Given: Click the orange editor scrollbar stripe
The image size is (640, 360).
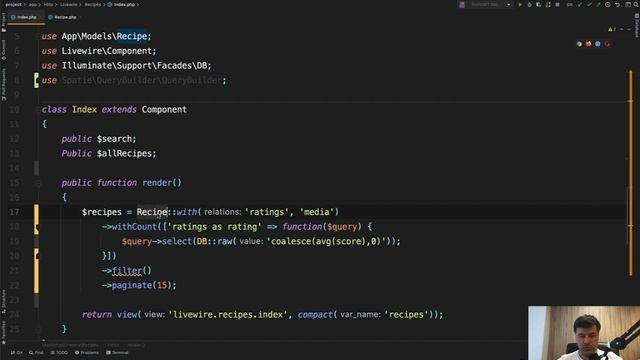Looking at the screenshot, I should tap(631, 173).
